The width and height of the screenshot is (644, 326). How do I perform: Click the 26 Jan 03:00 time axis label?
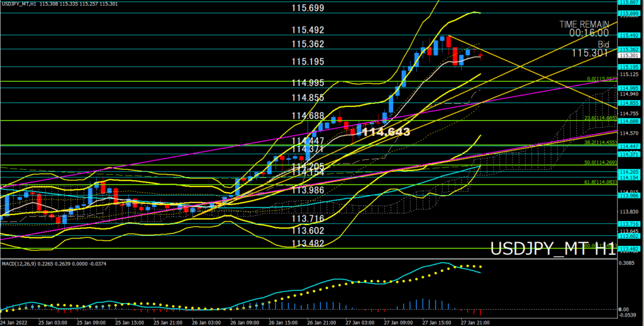206,323
